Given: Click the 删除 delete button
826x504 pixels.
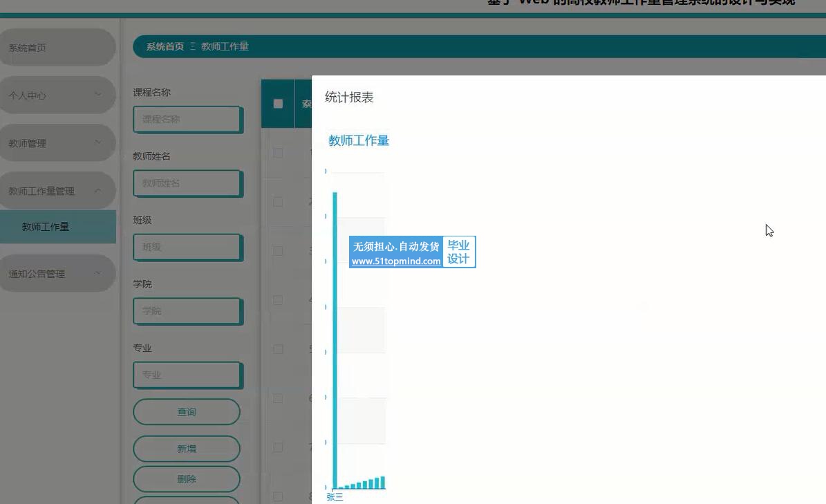Looking at the screenshot, I should (187, 478).
